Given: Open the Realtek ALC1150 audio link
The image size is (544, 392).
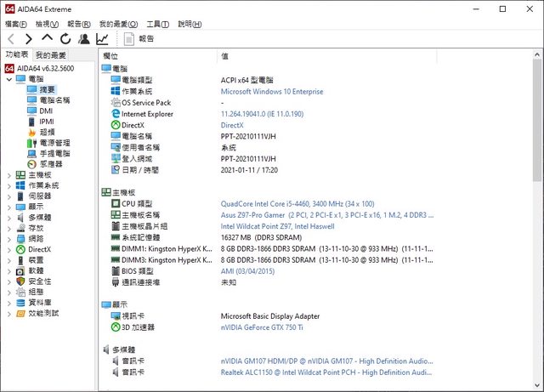Looking at the screenshot, I should point(326,372).
